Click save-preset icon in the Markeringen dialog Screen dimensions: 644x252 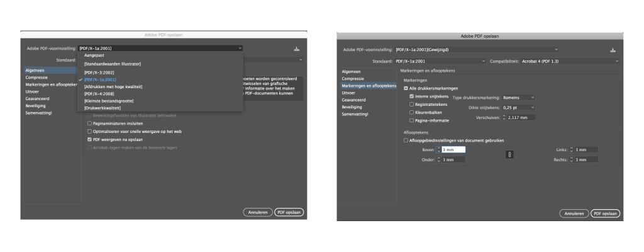(x=613, y=50)
